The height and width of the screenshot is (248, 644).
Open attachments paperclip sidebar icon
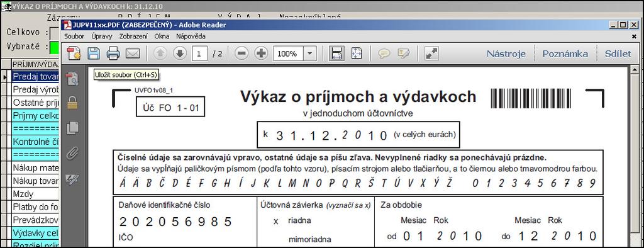click(x=72, y=154)
